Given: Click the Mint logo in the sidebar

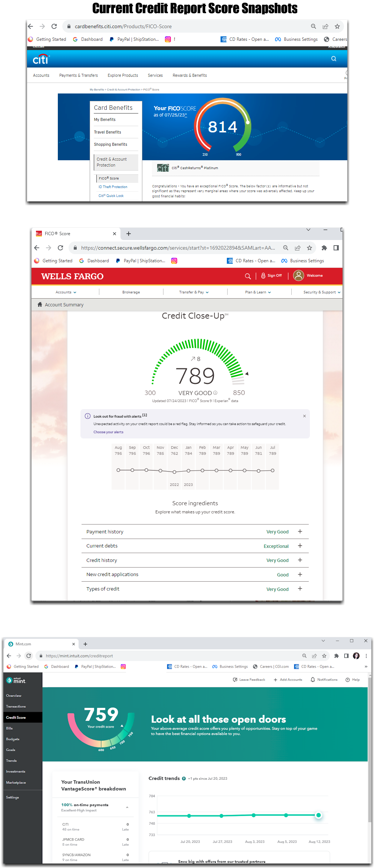Looking at the screenshot, I should (x=16, y=680).
